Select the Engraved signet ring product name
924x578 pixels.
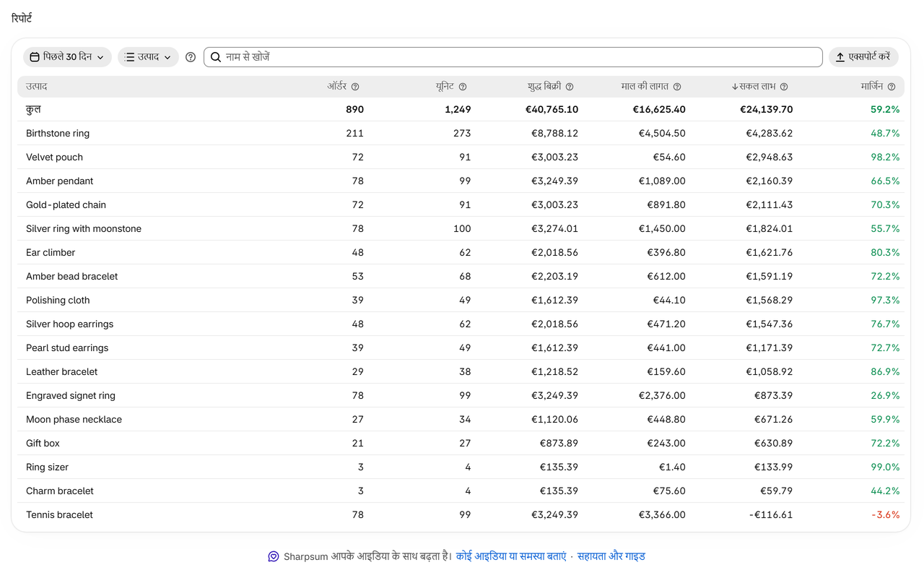click(x=71, y=395)
